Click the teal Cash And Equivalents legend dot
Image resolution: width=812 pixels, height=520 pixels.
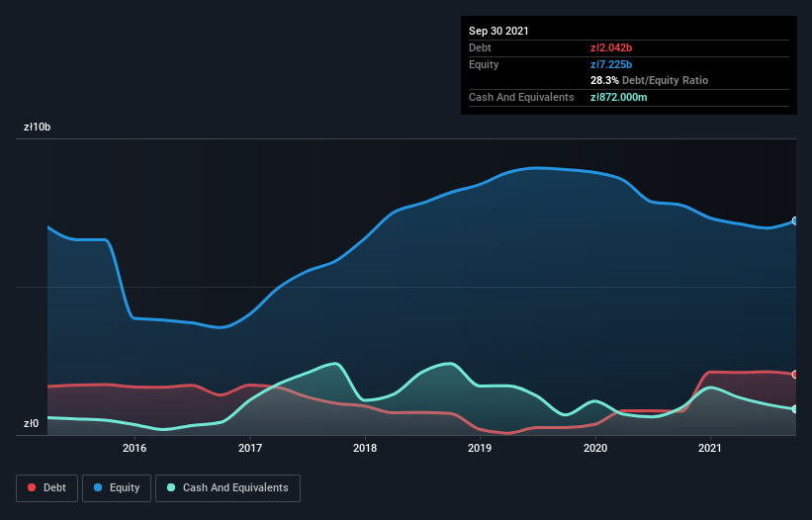coord(171,487)
